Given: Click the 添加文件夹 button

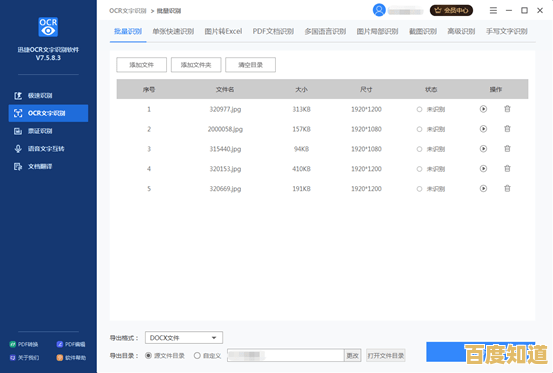Looking at the screenshot, I should point(196,65).
